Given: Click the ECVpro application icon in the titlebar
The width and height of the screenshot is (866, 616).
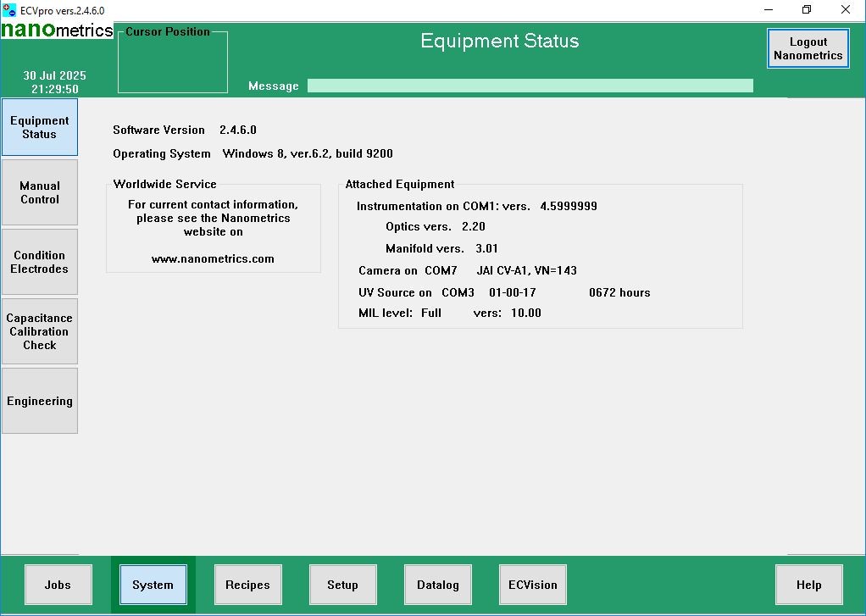Looking at the screenshot, I should coord(8,9).
